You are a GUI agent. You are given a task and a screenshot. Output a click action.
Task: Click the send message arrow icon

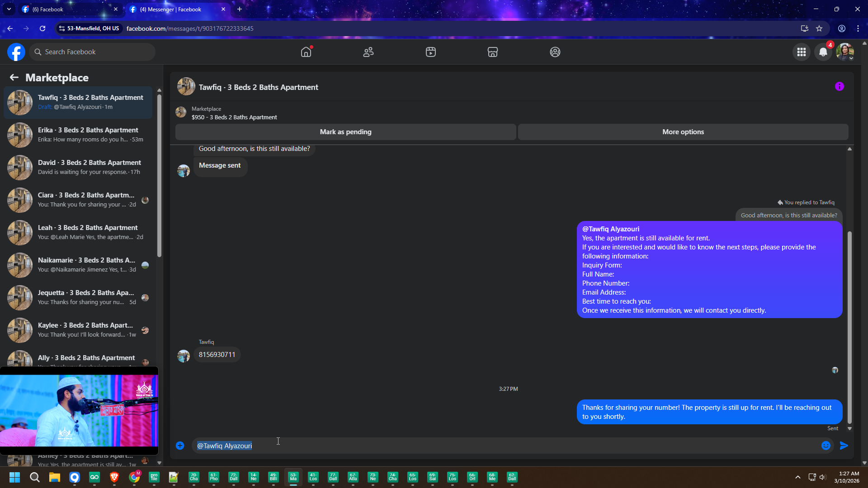pyautogui.click(x=844, y=446)
